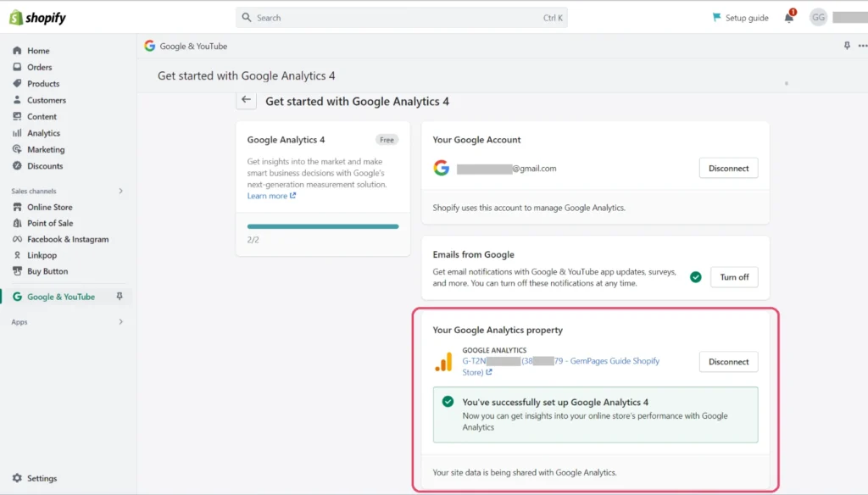Click the Analytics bar chart icon

click(x=17, y=133)
